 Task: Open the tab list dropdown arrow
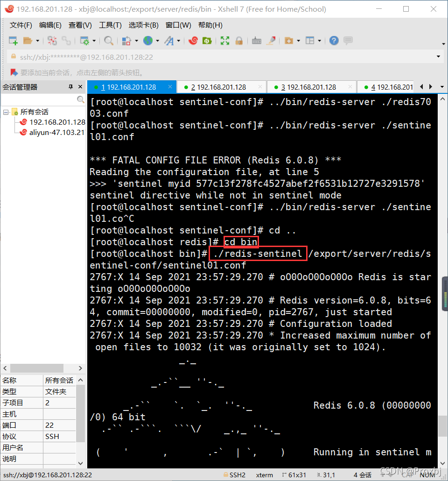click(x=442, y=87)
